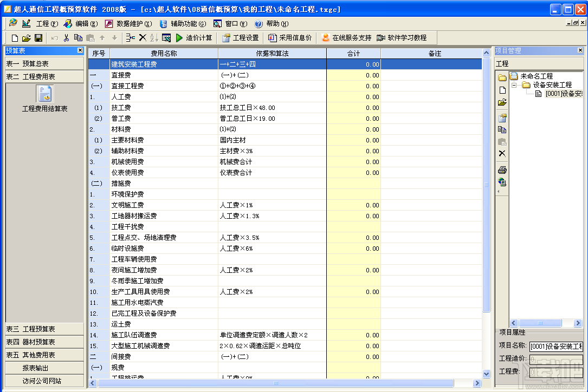Select the Cut tool on the toolbar
Screen dimensions: 588x392
(x=67, y=38)
